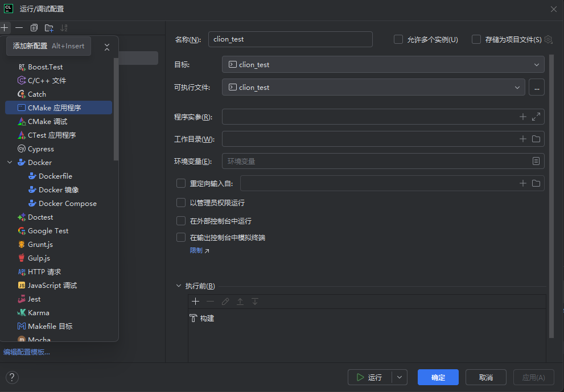Copy configuration using the duplicate icon

34,28
